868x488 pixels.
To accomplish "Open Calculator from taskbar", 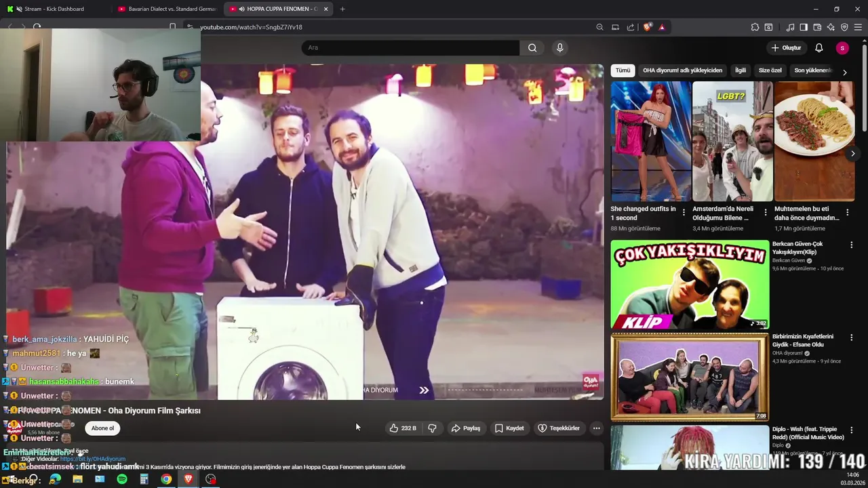I will point(144,479).
